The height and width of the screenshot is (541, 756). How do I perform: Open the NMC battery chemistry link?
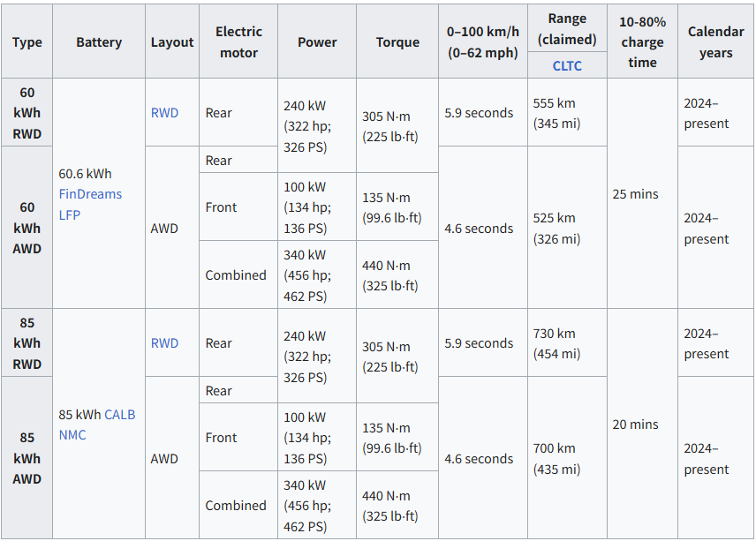(72, 434)
